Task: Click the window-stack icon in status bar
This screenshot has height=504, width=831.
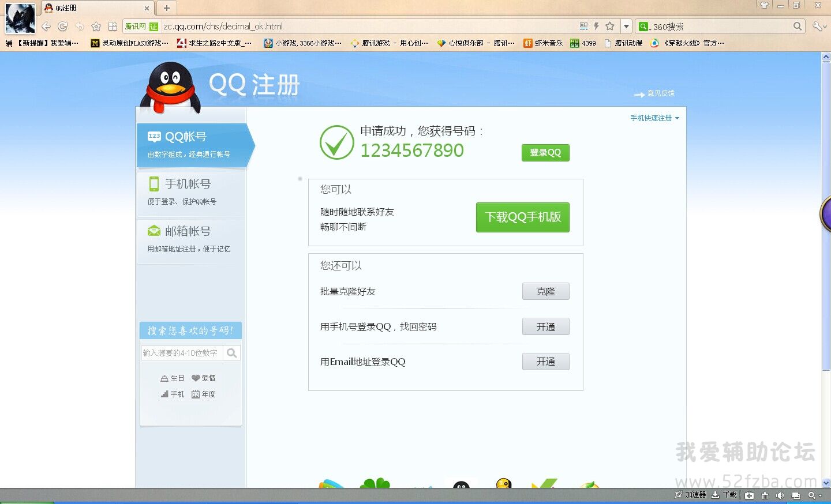Action: 796,495
